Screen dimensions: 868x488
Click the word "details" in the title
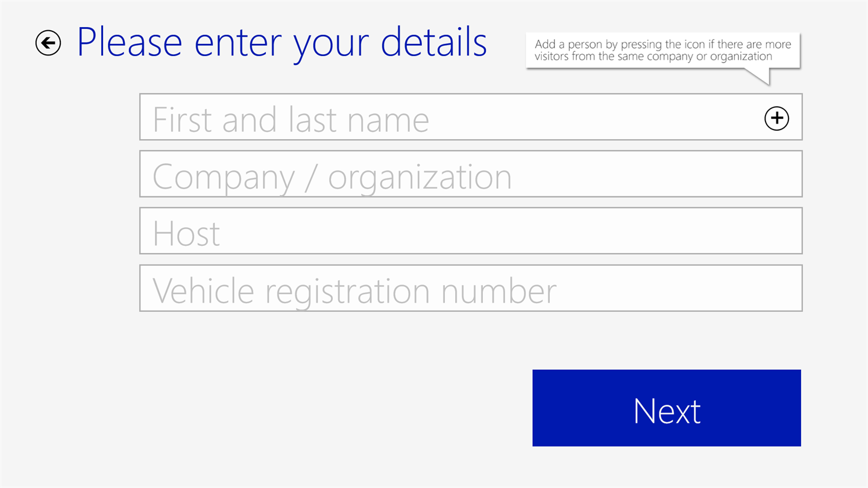434,42
